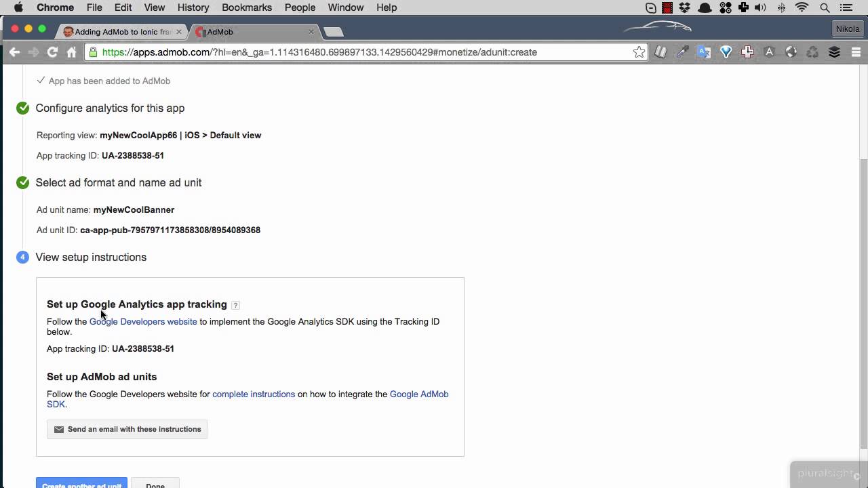868x488 pixels.
Task: Open the complete instructions link
Action: click(254, 394)
